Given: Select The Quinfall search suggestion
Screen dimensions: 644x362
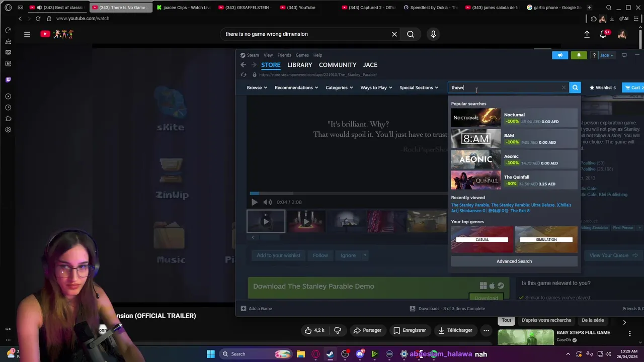Looking at the screenshot, I should point(514,180).
